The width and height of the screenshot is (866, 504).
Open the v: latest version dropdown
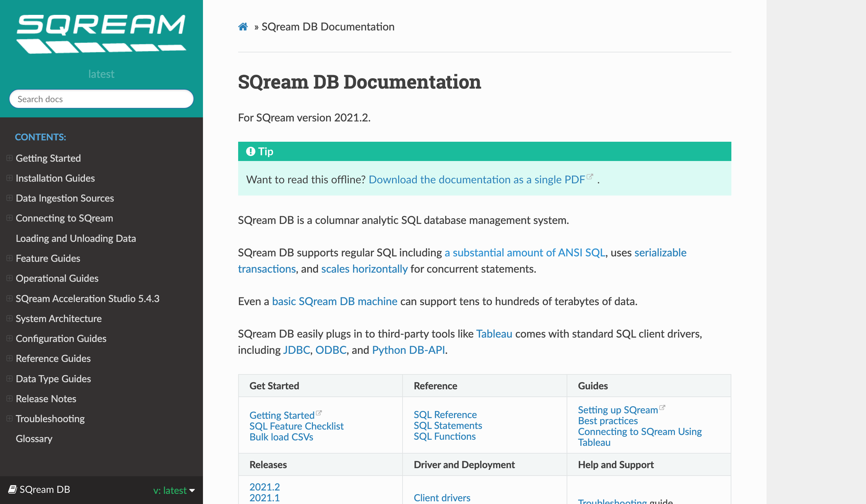pyautogui.click(x=174, y=490)
